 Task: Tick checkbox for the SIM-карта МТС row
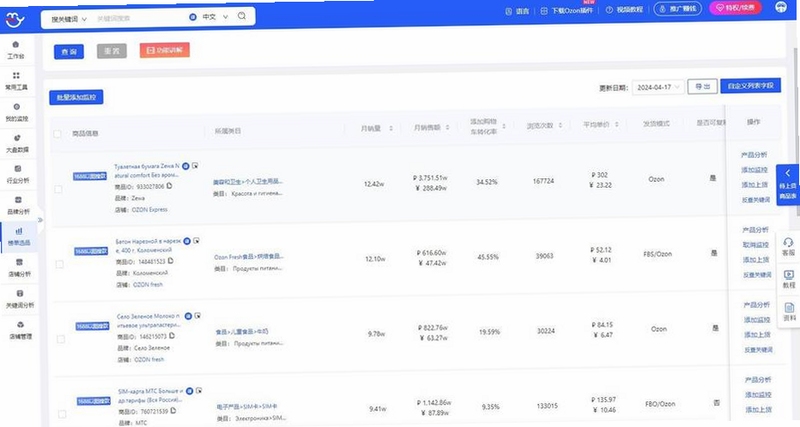[62, 414]
